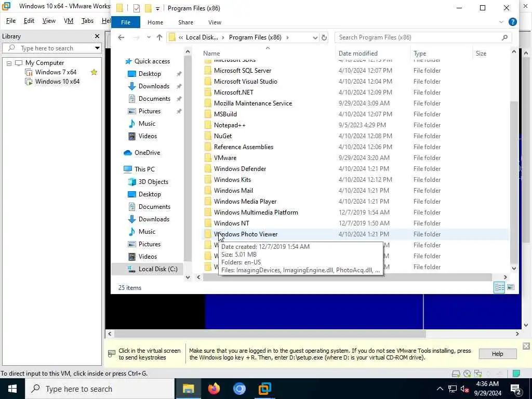Click the VM view horizontal scrollbar
This screenshot has height=399, width=532.
(270, 334)
